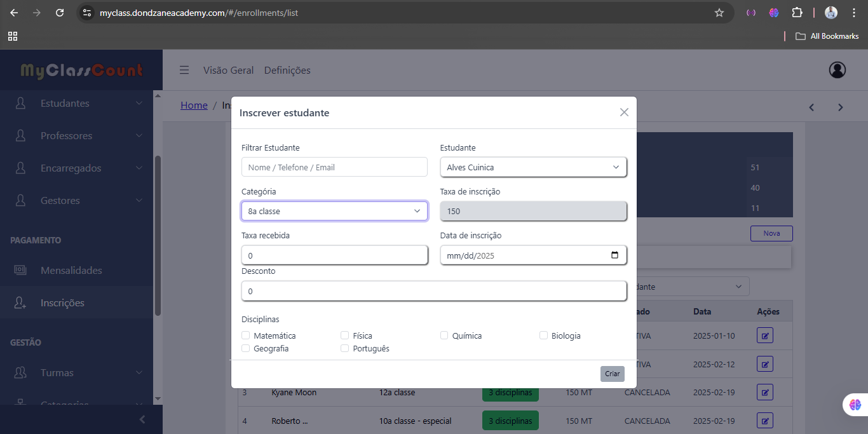Image resolution: width=868 pixels, height=434 pixels.
Task: Click the hamburger menu icon in header
Action: pyautogui.click(x=184, y=70)
